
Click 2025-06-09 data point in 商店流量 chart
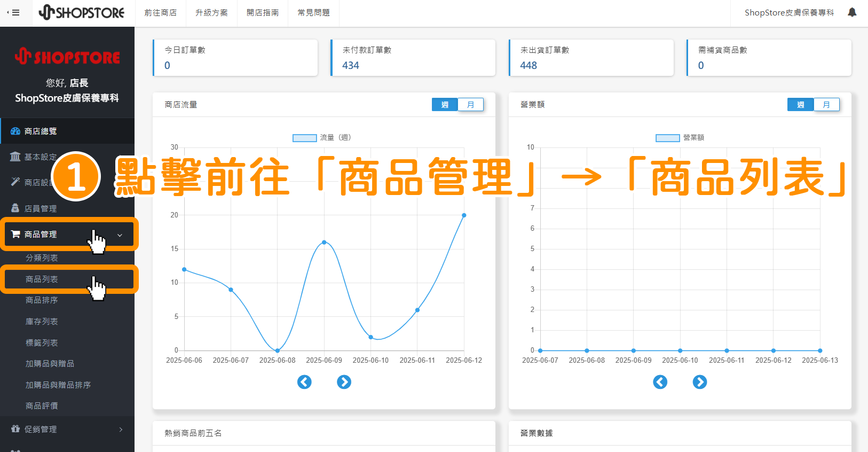pyautogui.click(x=324, y=242)
